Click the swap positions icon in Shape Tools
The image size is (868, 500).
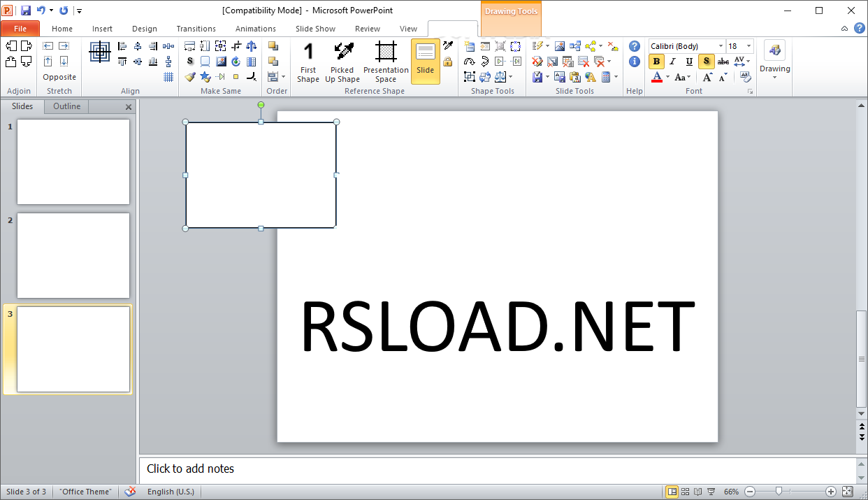click(484, 77)
